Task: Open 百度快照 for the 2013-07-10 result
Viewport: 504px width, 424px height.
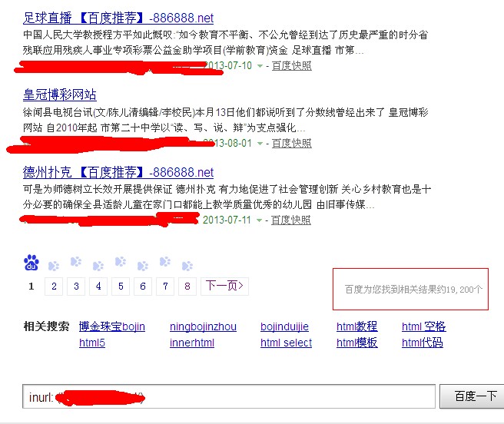Action: [291, 66]
